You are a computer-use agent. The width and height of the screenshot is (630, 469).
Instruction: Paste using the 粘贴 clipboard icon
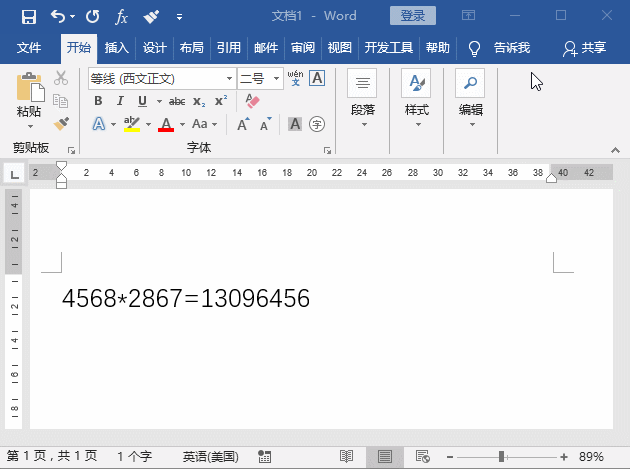(x=31, y=87)
